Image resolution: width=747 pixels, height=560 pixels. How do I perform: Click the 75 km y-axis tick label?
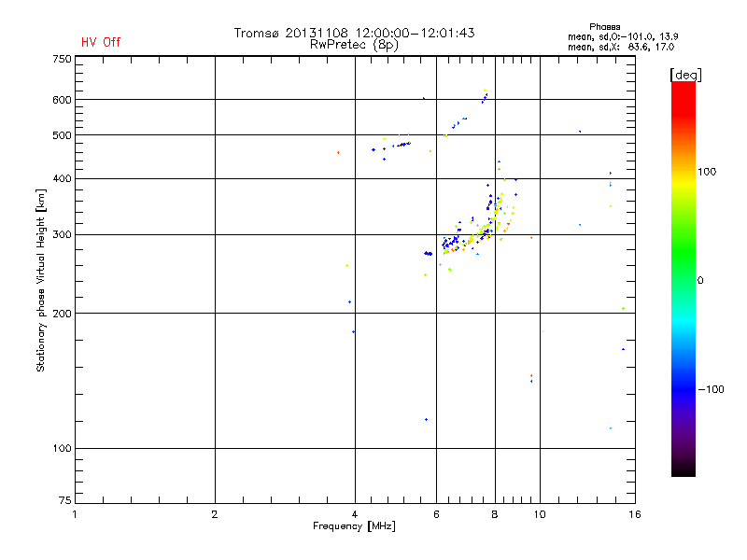click(63, 503)
